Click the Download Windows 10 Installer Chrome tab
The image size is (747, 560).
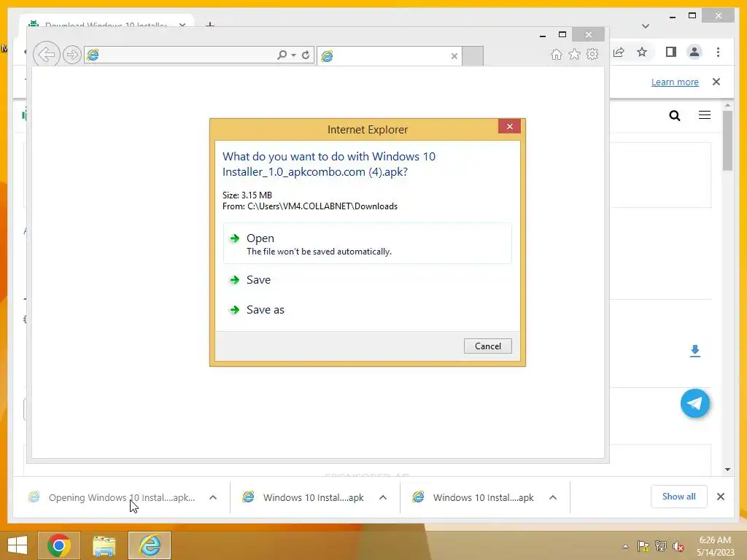[x=106, y=24]
